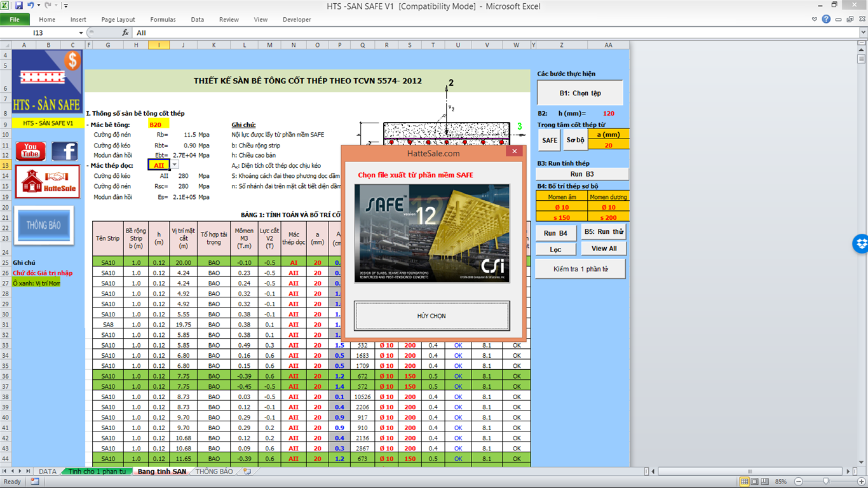
Task: Open the Name Box dropdown arrow
Action: 81,32
